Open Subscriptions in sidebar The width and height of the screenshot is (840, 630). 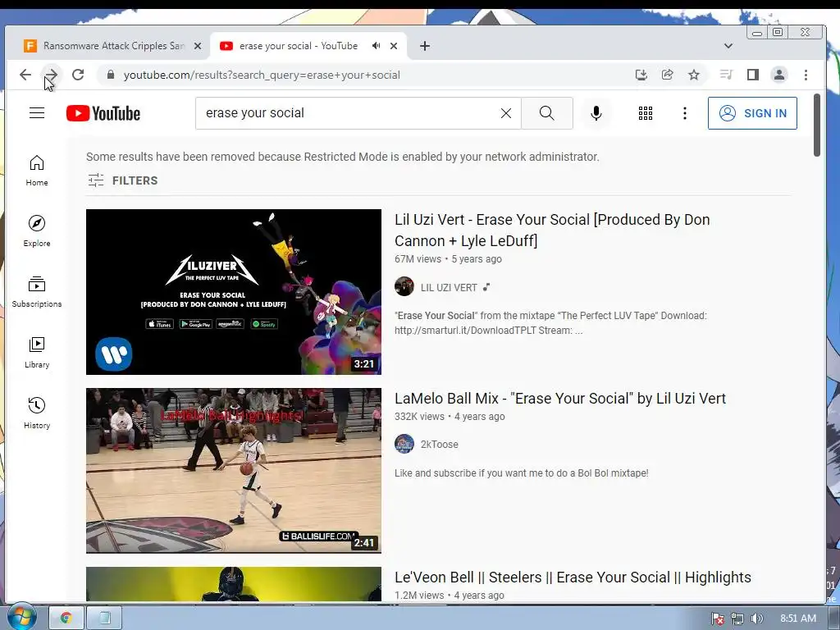point(37,291)
